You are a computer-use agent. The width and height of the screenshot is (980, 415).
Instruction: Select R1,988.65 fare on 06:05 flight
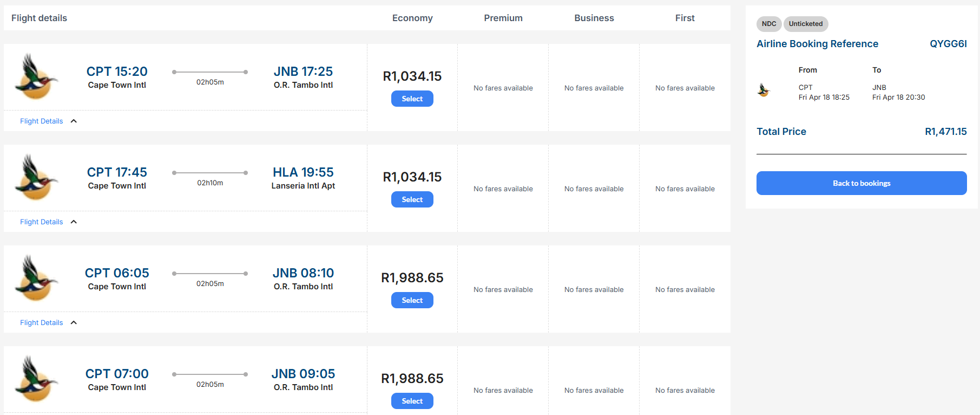point(412,300)
